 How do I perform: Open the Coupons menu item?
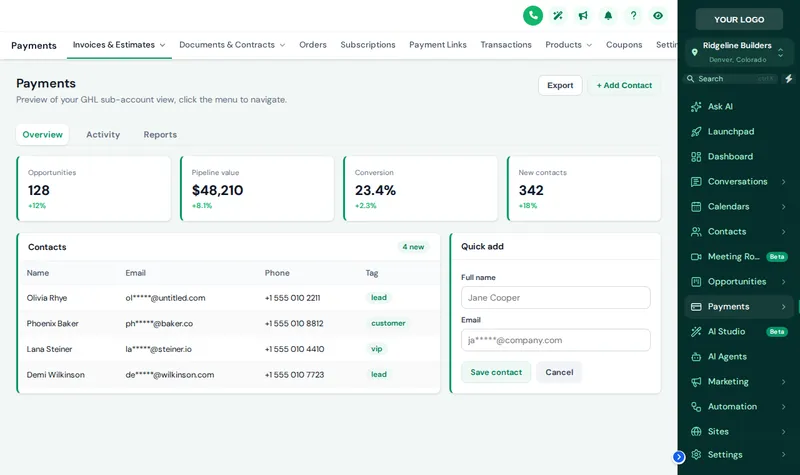coord(624,45)
